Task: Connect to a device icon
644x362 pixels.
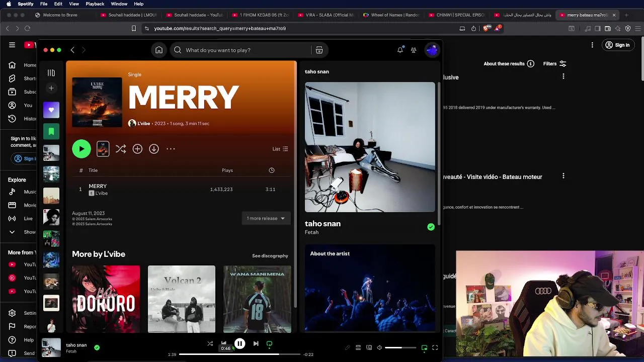Action: [x=369, y=347]
